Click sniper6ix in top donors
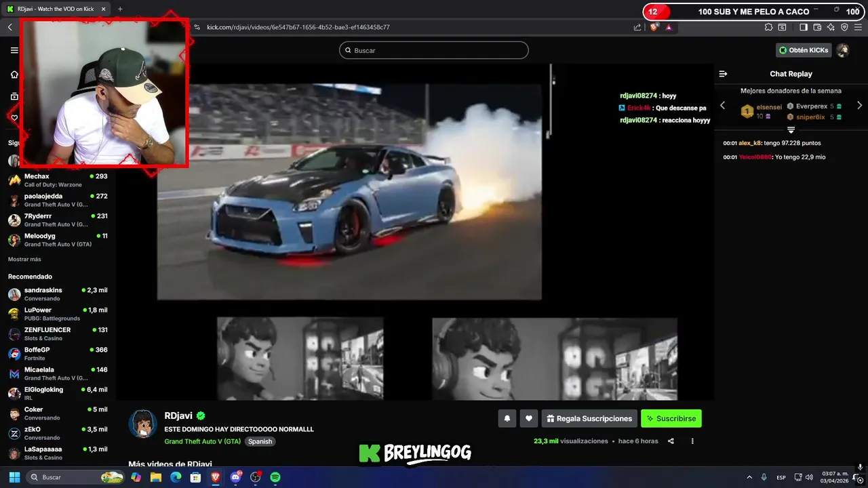The height and width of the screenshot is (488, 868). pos(810,117)
